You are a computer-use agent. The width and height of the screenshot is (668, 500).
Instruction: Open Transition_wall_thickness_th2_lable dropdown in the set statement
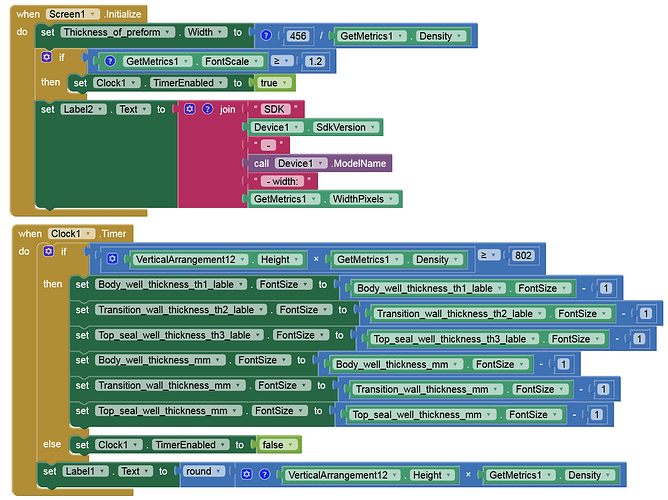(181, 310)
